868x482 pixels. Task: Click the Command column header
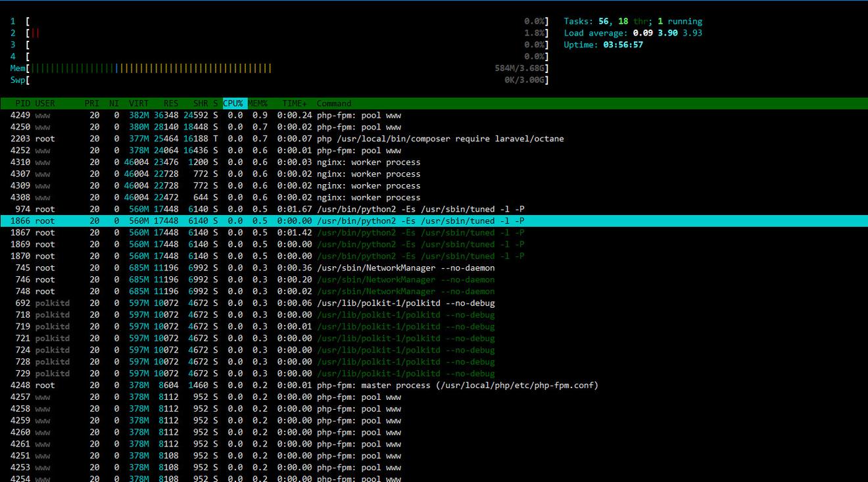click(334, 103)
